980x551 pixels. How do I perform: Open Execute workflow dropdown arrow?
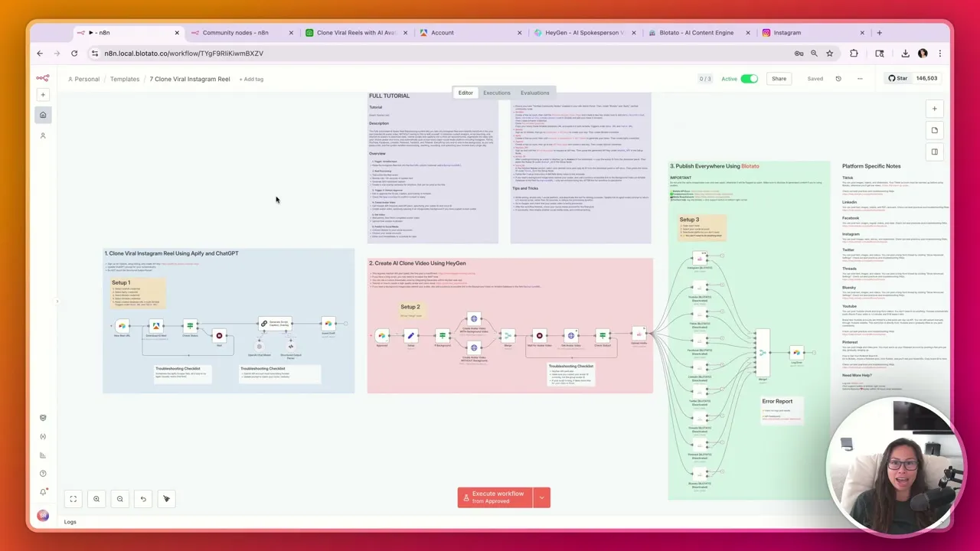pyautogui.click(x=541, y=497)
